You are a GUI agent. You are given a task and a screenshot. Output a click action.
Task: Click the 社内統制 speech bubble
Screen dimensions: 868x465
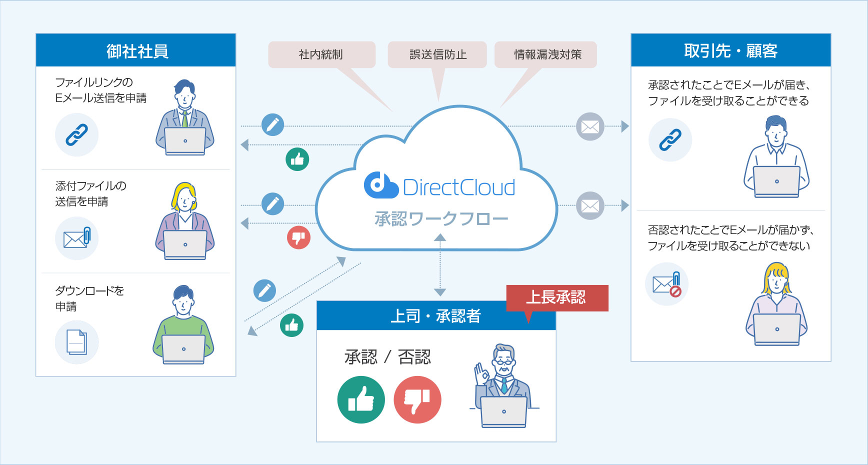click(321, 54)
